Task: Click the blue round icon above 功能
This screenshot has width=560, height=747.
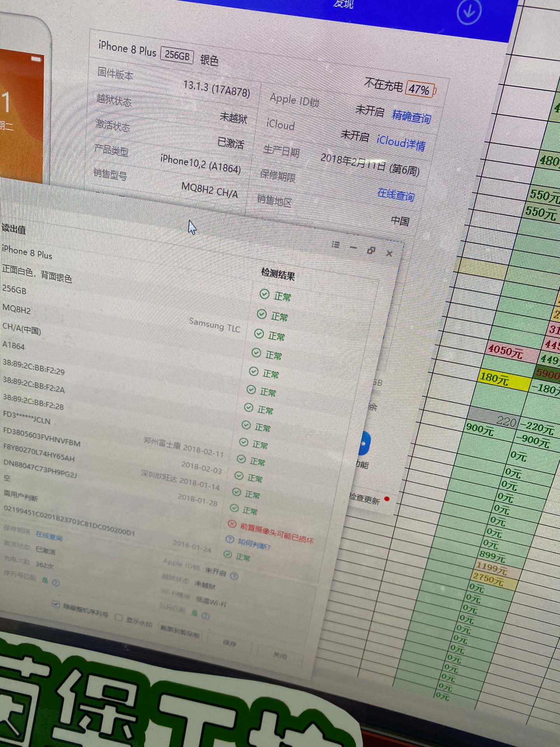Action: [364, 443]
